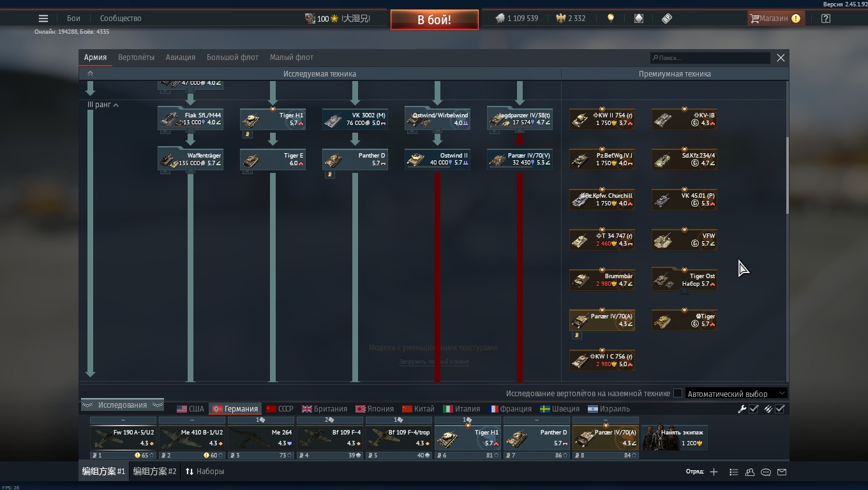Select the США nation tab
The height and width of the screenshot is (490, 868).
(x=190, y=409)
